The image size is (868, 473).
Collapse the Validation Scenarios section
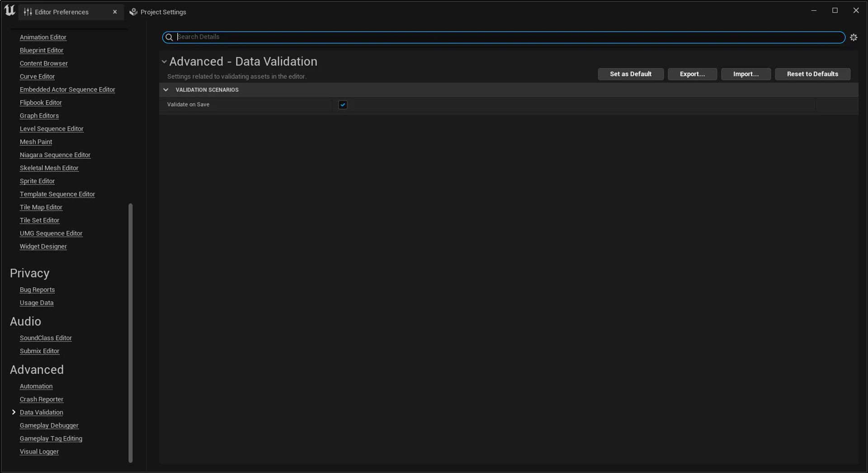pyautogui.click(x=166, y=89)
